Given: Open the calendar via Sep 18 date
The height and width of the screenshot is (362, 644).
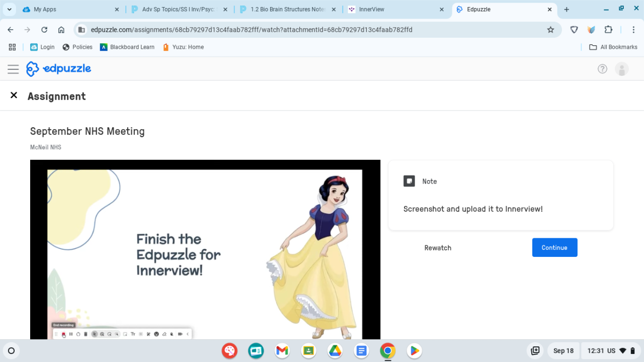Looking at the screenshot, I should coord(563,350).
